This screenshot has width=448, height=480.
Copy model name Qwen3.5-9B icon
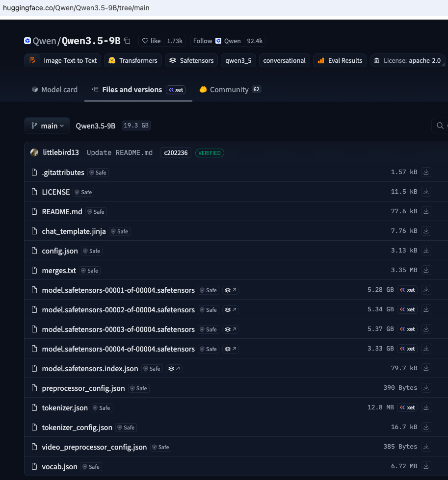127,41
